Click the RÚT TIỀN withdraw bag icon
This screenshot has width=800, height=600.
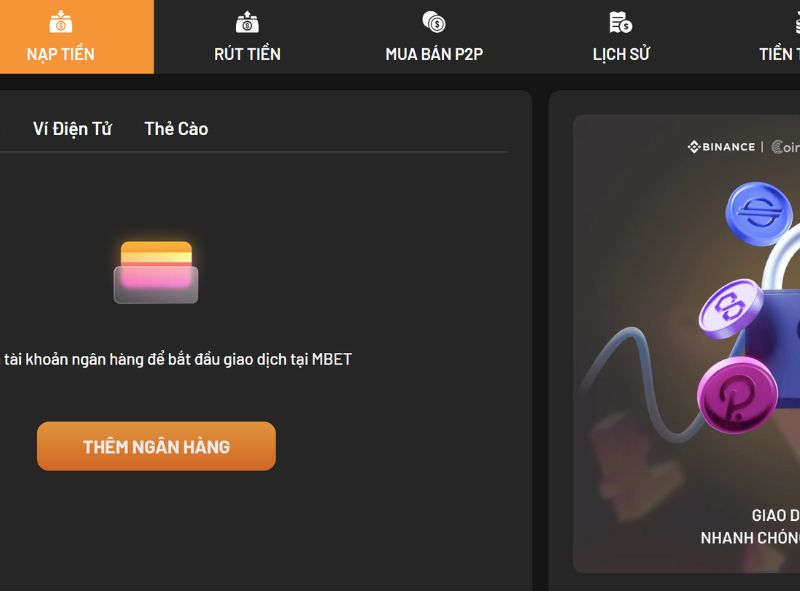247,22
